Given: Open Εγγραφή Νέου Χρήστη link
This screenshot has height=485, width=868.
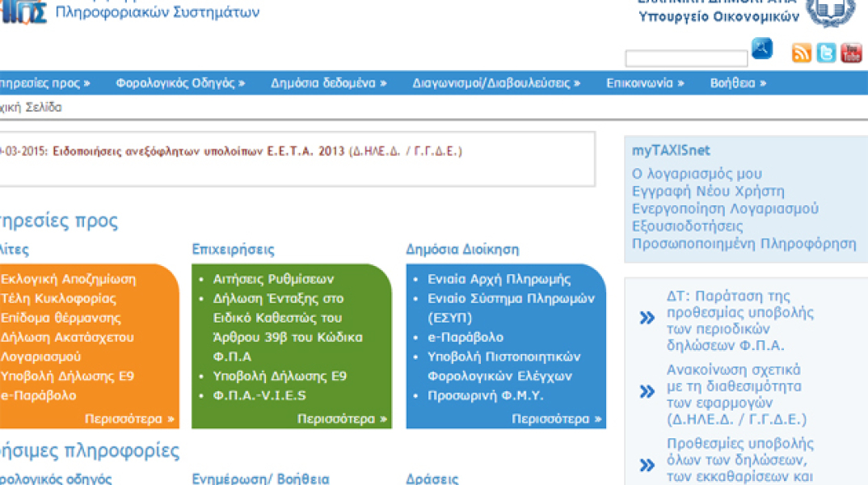Looking at the screenshot, I should tap(708, 192).
